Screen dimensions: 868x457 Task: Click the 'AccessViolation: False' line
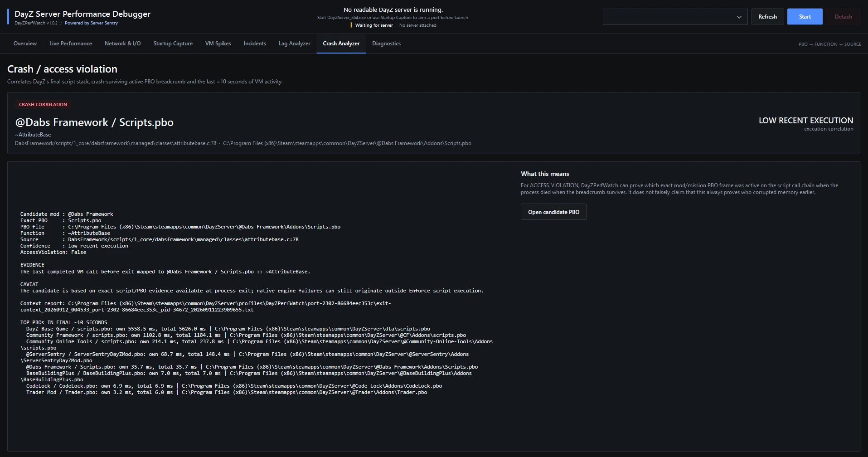[53, 253]
